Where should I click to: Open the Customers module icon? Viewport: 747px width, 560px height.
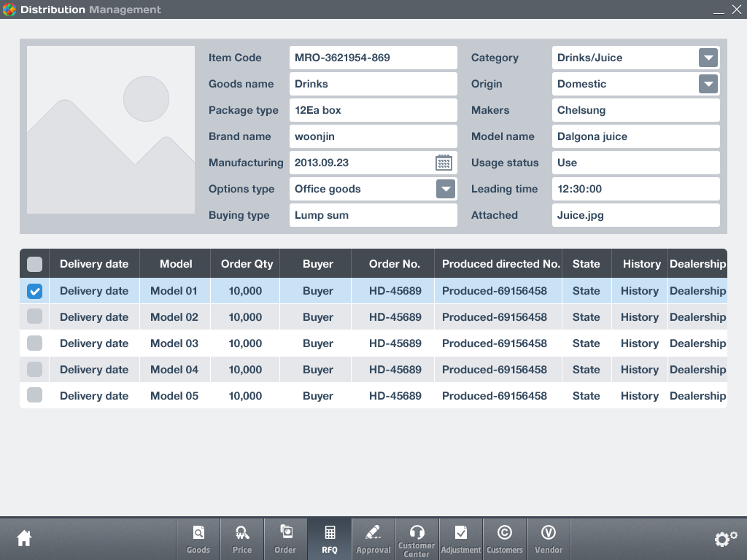click(504, 538)
